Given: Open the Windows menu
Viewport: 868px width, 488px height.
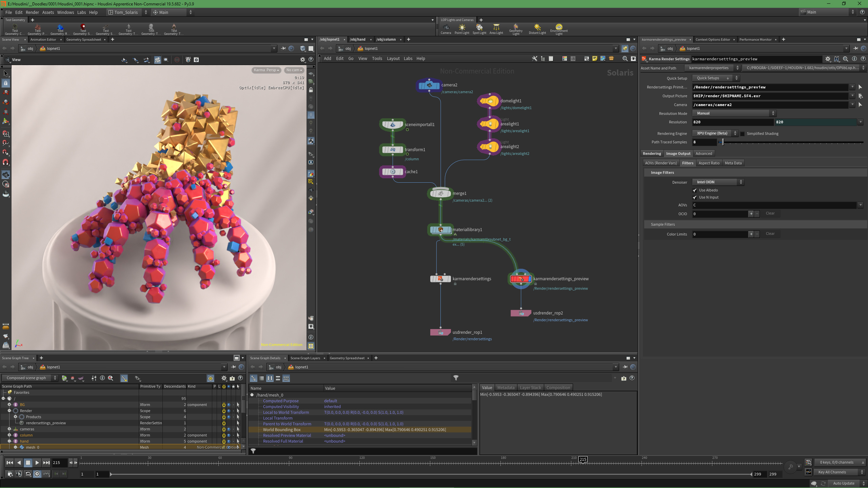Looking at the screenshot, I should 65,12.
